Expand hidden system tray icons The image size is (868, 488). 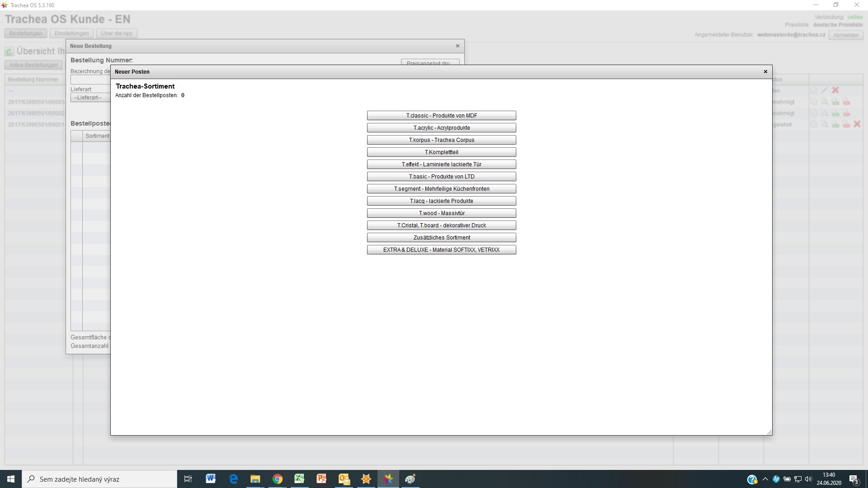(x=765, y=479)
